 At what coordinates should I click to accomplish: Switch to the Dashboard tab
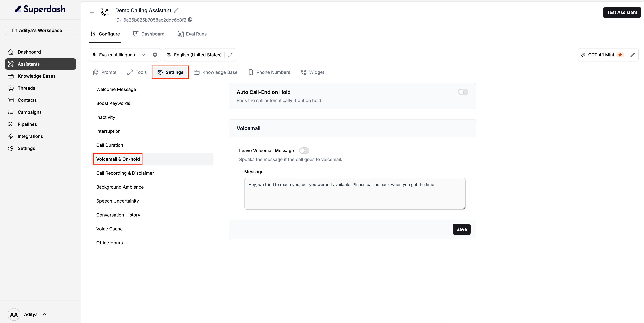pos(149,34)
